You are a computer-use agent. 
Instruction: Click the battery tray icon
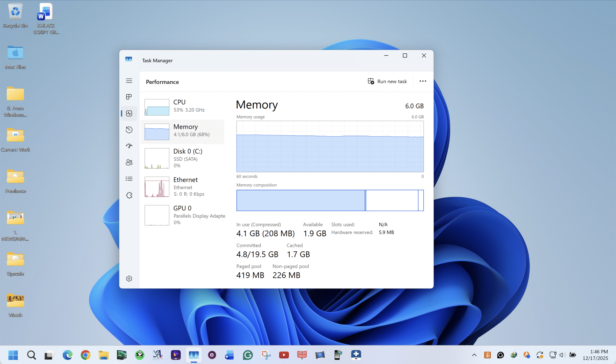(x=572, y=355)
